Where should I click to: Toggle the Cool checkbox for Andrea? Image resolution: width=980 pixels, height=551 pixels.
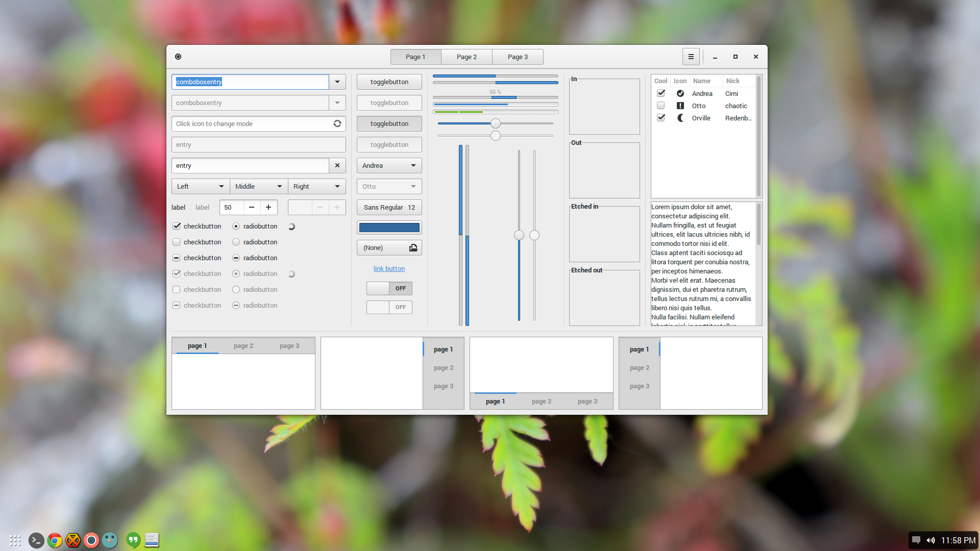pos(661,93)
